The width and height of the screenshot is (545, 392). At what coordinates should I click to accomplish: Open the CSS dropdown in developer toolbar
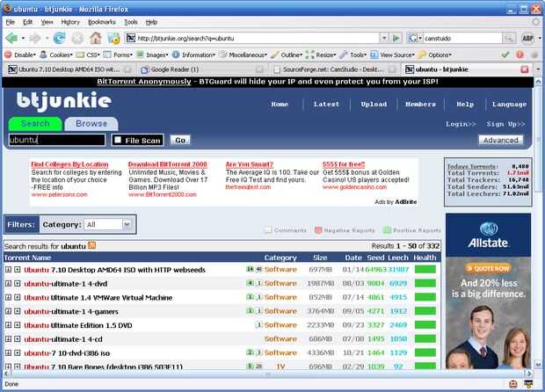(x=88, y=54)
